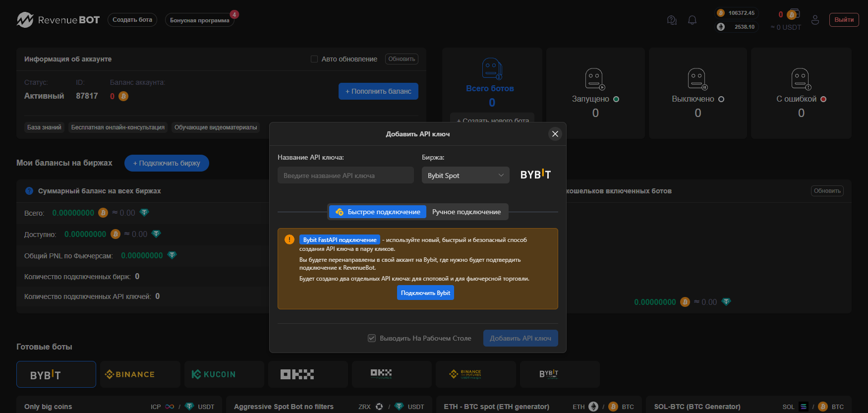Image resolution: width=868 pixels, height=413 pixels.
Task: Click the red notification badge 4
Action: click(x=234, y=14)
